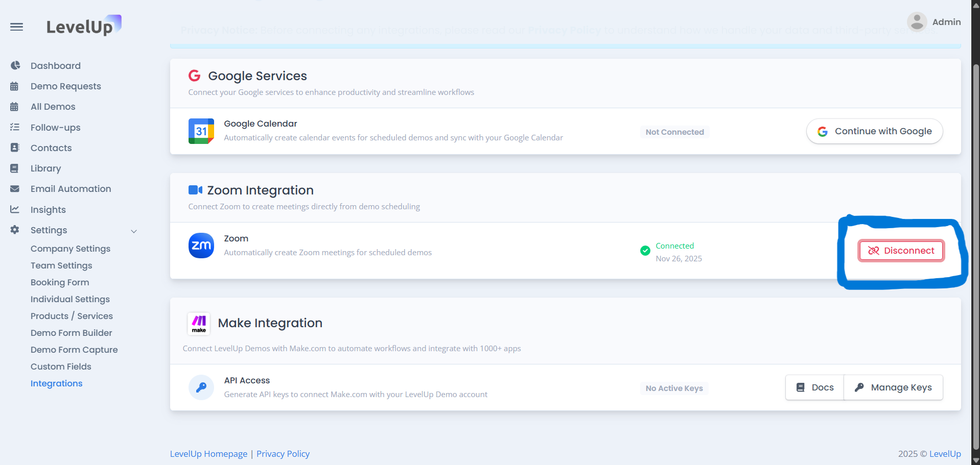
Task: Click the Dashboard pie chart icon
Action: tap(15, 65)
